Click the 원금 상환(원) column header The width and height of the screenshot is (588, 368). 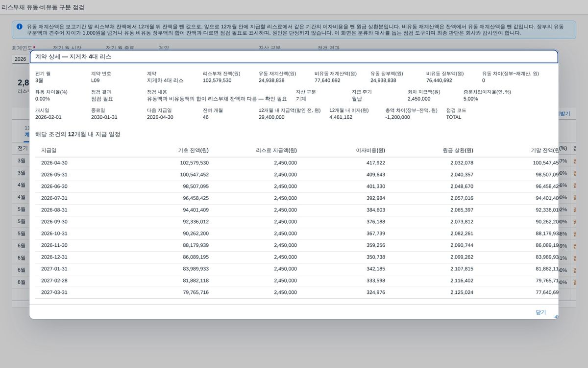[457, 150]
